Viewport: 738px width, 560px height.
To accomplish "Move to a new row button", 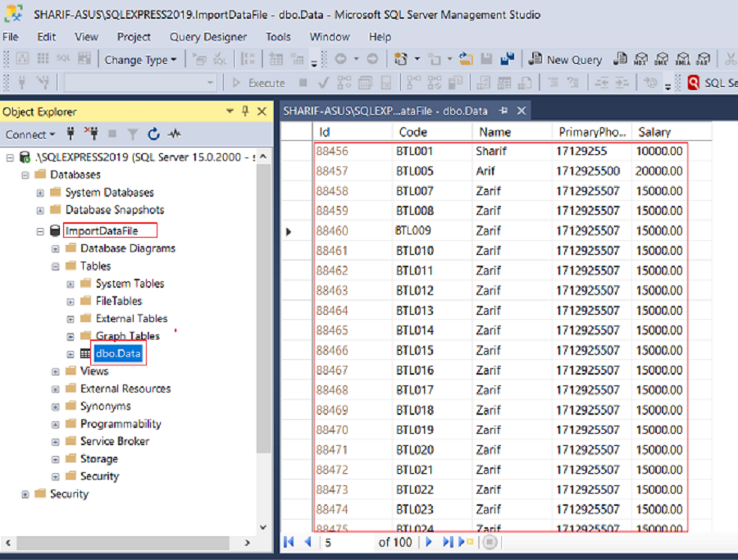I will (x=466, y=542).
